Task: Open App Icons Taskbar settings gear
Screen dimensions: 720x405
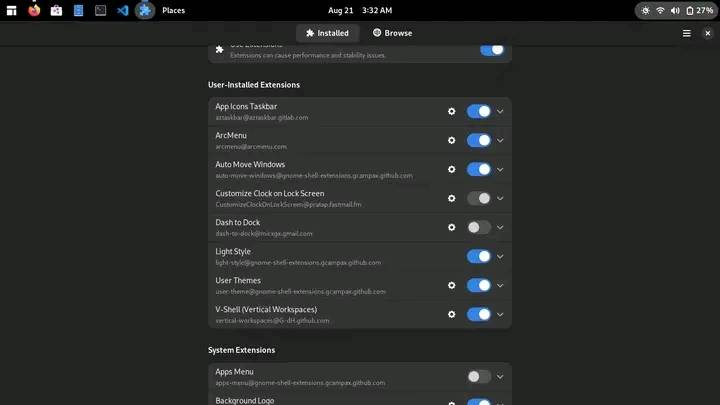Action: (451, 112)
